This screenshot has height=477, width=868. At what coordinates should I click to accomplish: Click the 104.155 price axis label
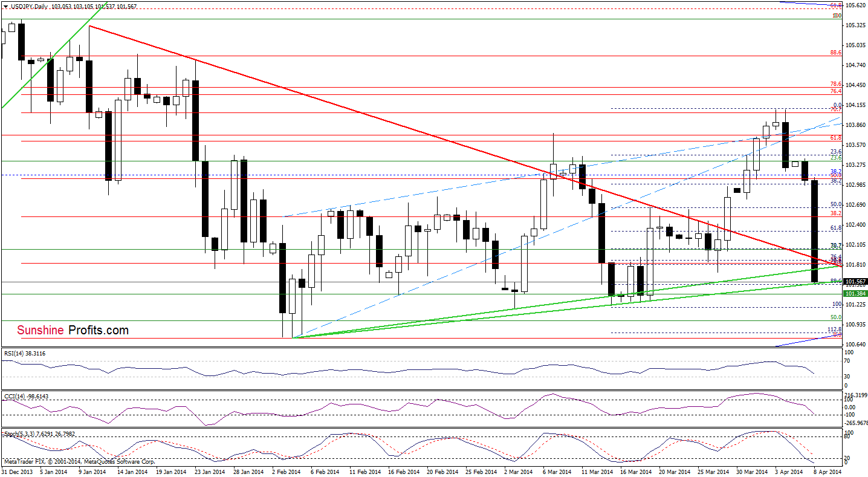(856, 105)
